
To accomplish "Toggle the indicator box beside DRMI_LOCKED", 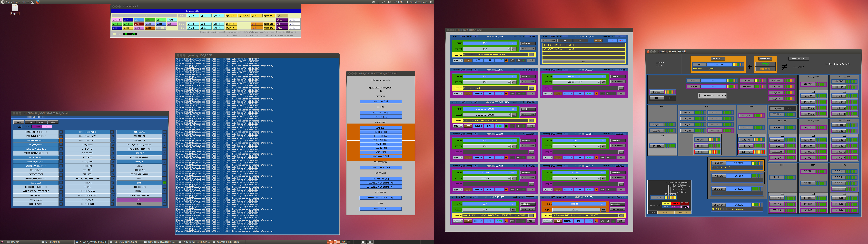I will pyautogui.click(x=164, y=132).
